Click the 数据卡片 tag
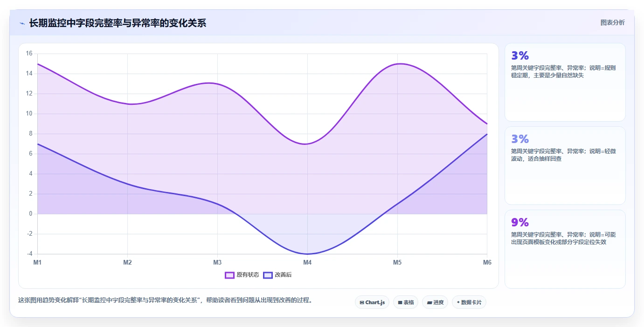644x327 pixels. pyautogui.click(x=469, y=302)
